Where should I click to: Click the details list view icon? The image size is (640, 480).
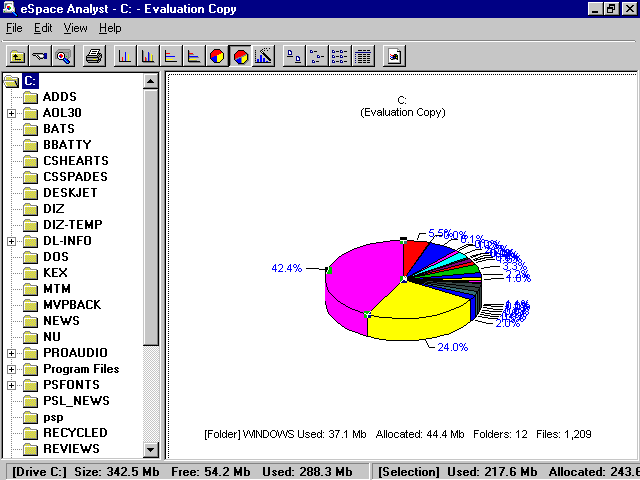[x=363, y=56]
